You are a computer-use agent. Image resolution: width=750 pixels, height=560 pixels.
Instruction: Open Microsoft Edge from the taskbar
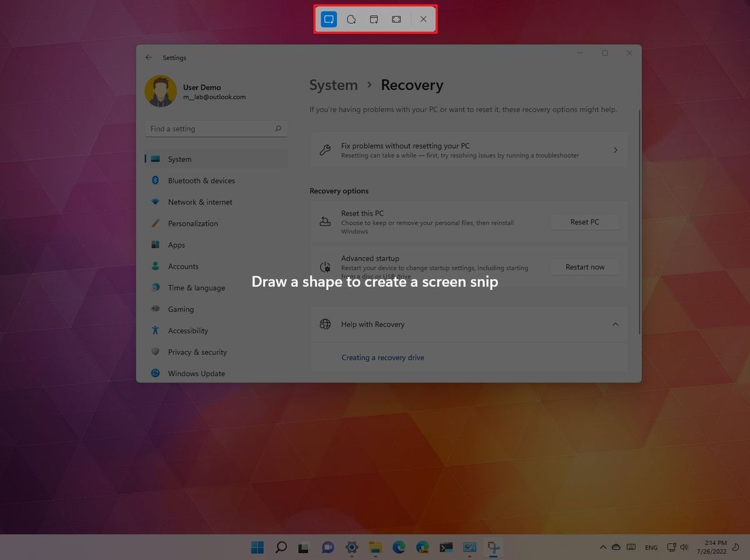coord(399,547)
